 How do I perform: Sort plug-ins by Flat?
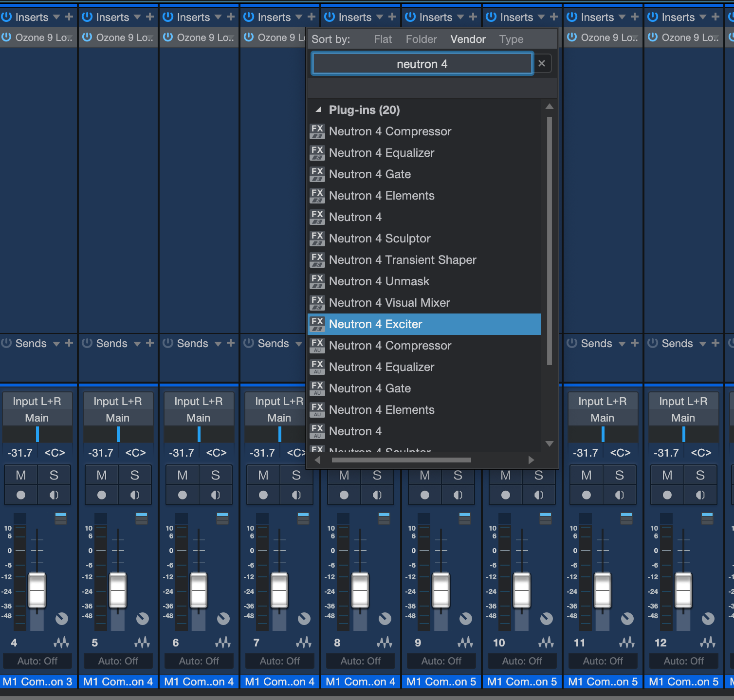click(383, 39)
